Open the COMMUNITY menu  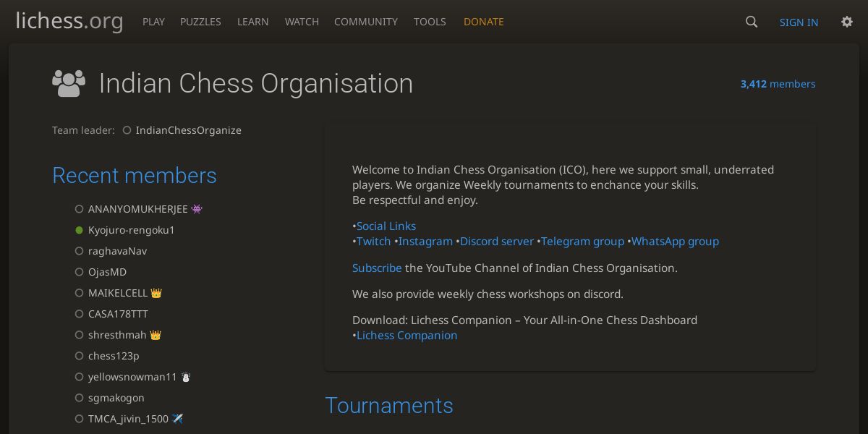366,22
